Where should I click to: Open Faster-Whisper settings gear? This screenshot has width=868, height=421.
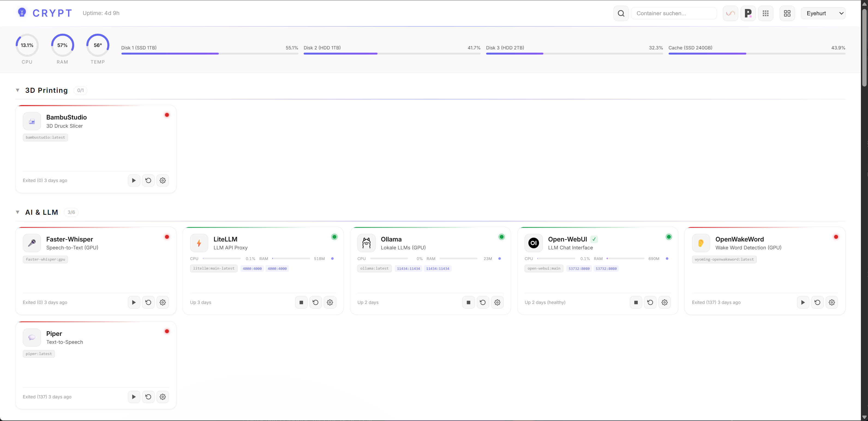tap(163, 302)
